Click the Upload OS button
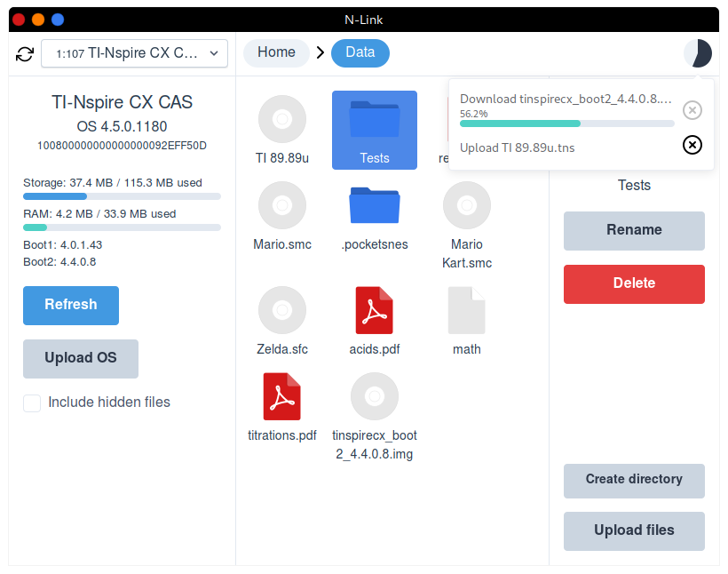Viewport: 728px width, 574px height. point(80,358)
